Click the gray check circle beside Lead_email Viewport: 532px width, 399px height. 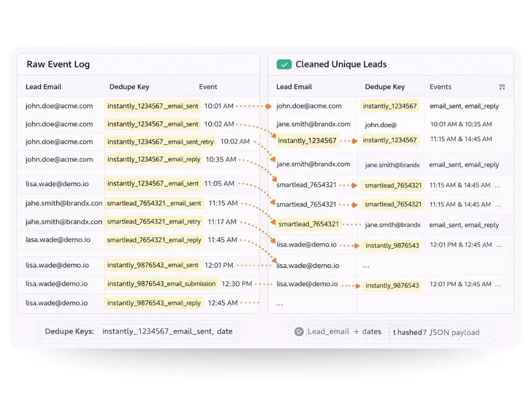[x=299, y=332]
